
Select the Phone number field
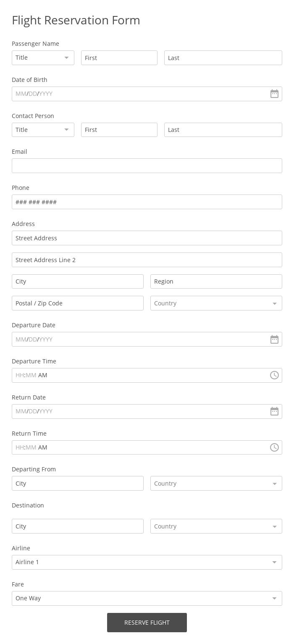point(147,202)
